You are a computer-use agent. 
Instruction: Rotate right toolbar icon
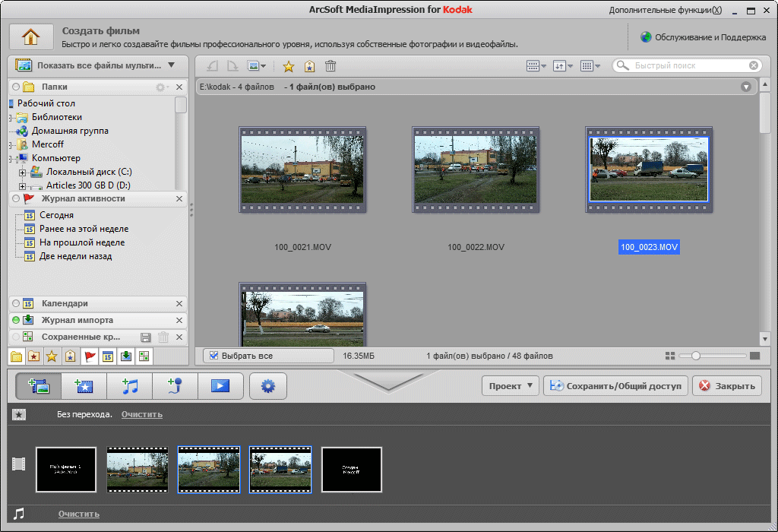pos(232,65)
